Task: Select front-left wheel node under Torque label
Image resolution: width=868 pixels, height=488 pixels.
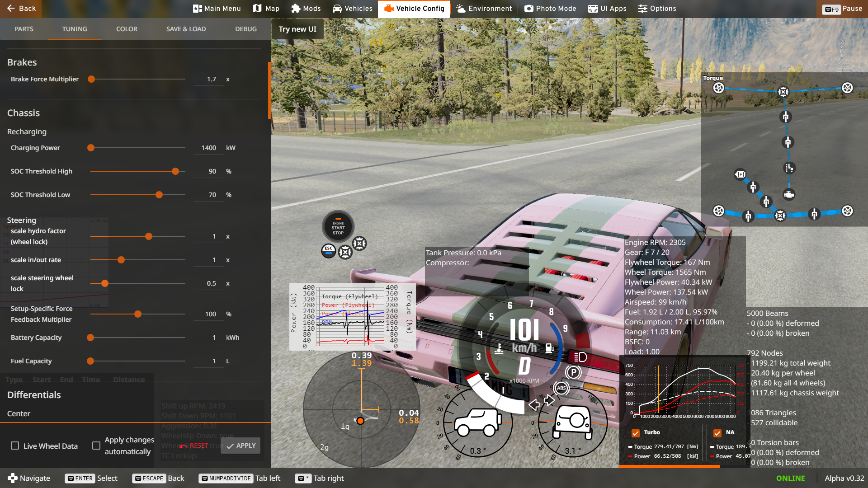Action: tap(718, 88)
